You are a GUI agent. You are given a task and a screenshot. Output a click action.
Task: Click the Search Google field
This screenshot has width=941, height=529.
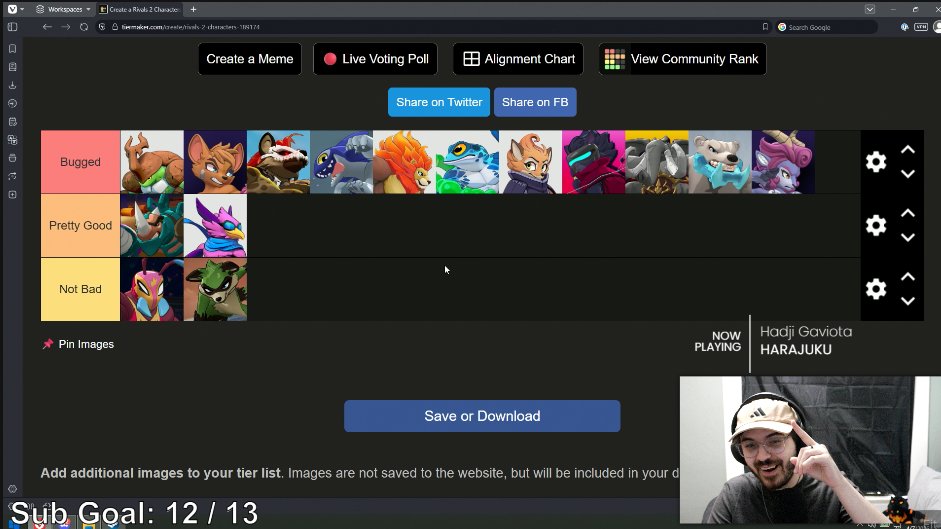point(826,27)
